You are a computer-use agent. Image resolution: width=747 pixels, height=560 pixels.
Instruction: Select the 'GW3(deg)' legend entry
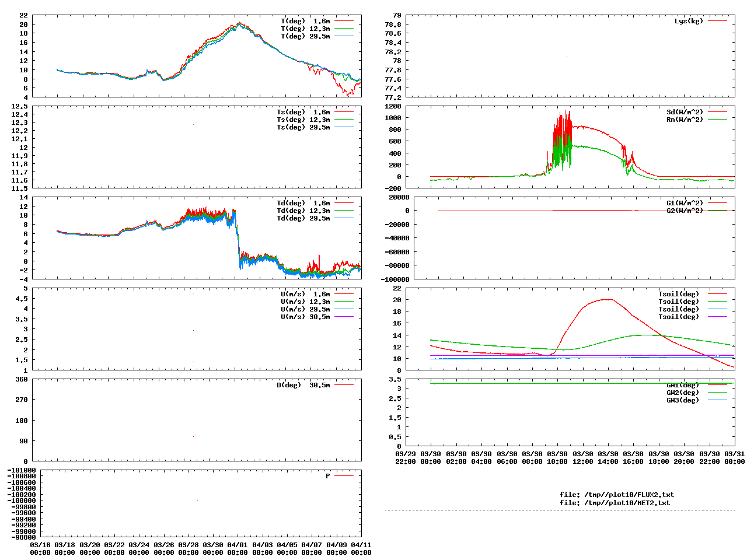coord(683,400)
